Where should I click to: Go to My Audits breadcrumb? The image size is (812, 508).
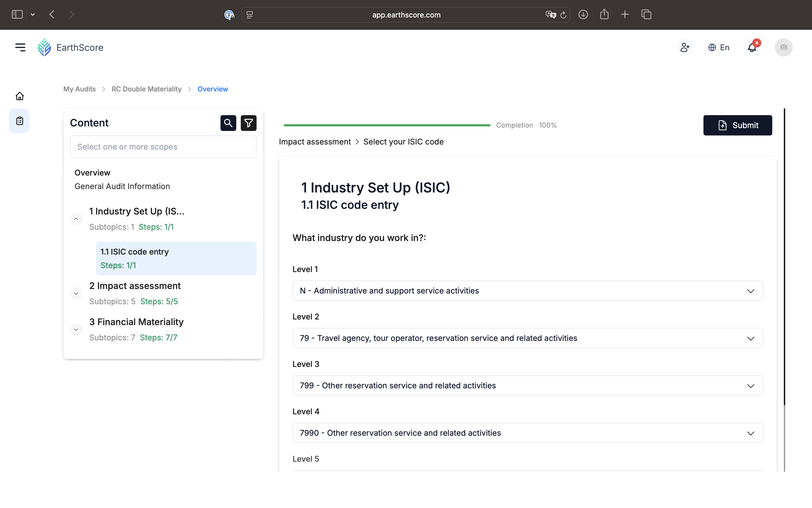pyautogui.click(x=80, y=89)
